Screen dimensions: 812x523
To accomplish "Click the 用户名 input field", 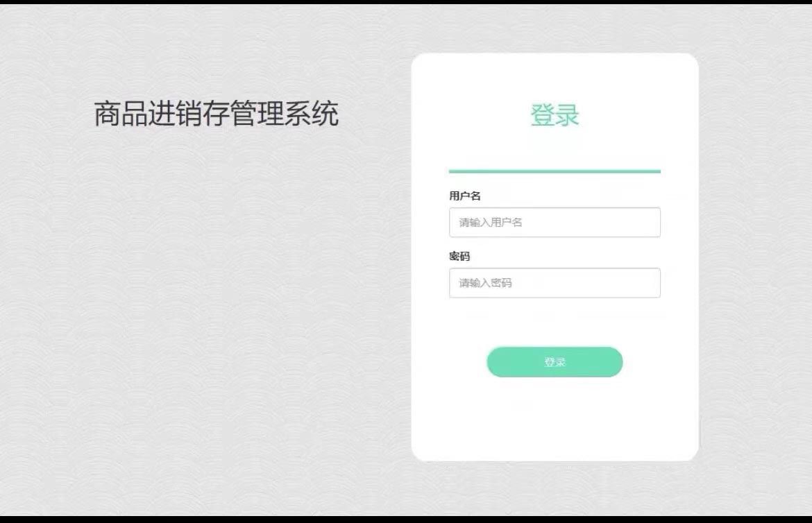I will point(555,222).
